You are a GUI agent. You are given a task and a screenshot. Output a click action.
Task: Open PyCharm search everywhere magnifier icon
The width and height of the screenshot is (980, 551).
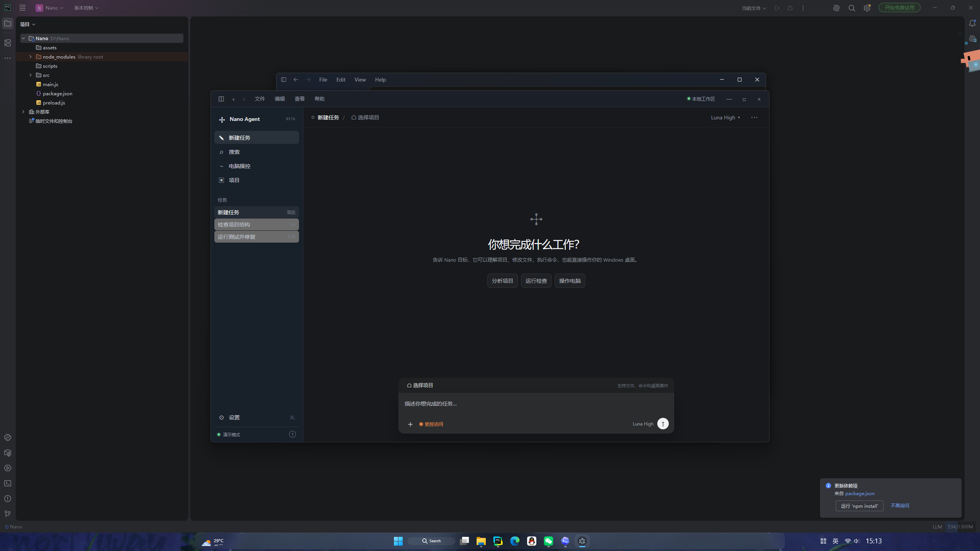(x=852, y=8)
